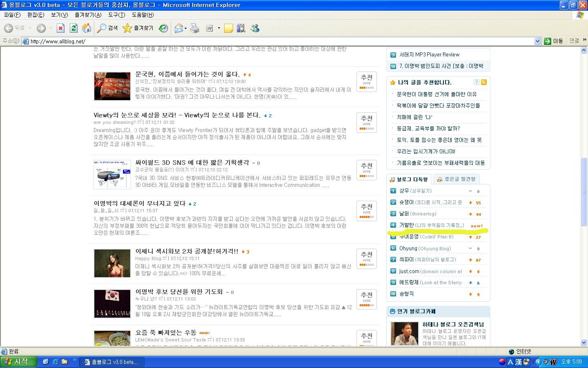This screenshot has width=588, height=368.
Task: Vote 추천 on 문국현 이쯤에서 post
Action: [x=366, y=82]
